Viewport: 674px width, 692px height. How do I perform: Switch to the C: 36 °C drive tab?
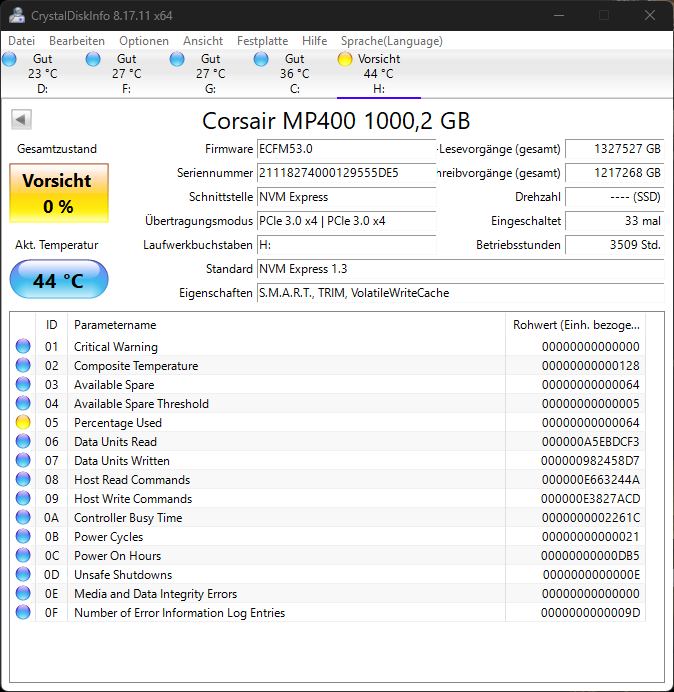(294, 73)
